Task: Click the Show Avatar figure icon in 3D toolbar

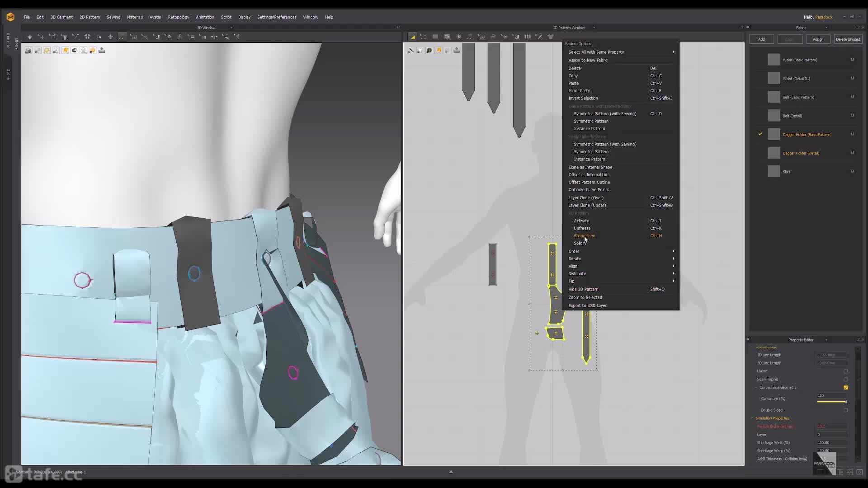Action: pos(111,37)
